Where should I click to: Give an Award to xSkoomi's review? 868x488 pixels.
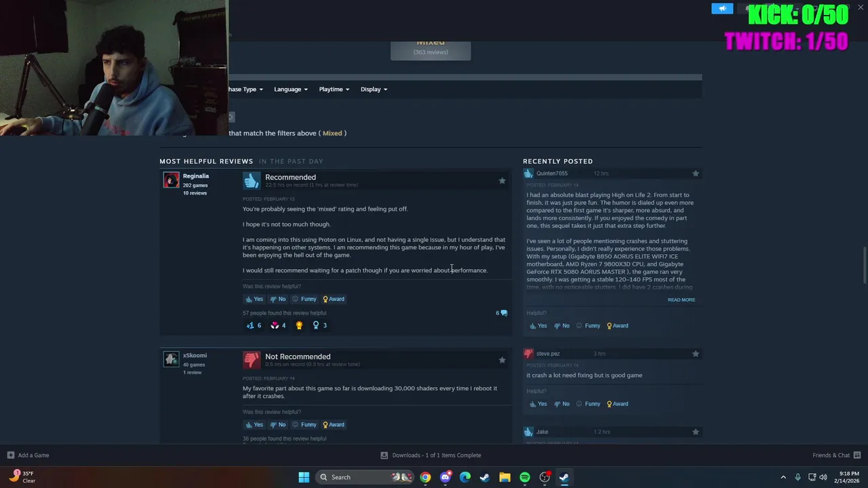333,425
